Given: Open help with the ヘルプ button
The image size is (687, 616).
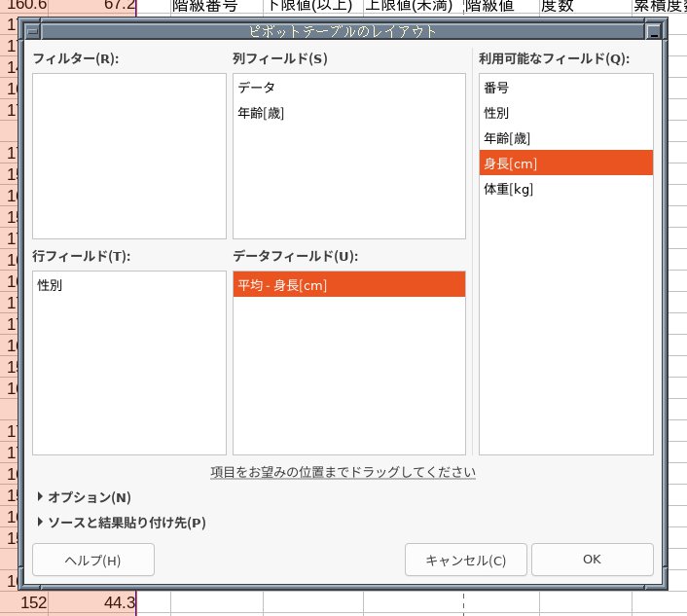Looking at the screenshot, I should point(92,560).
